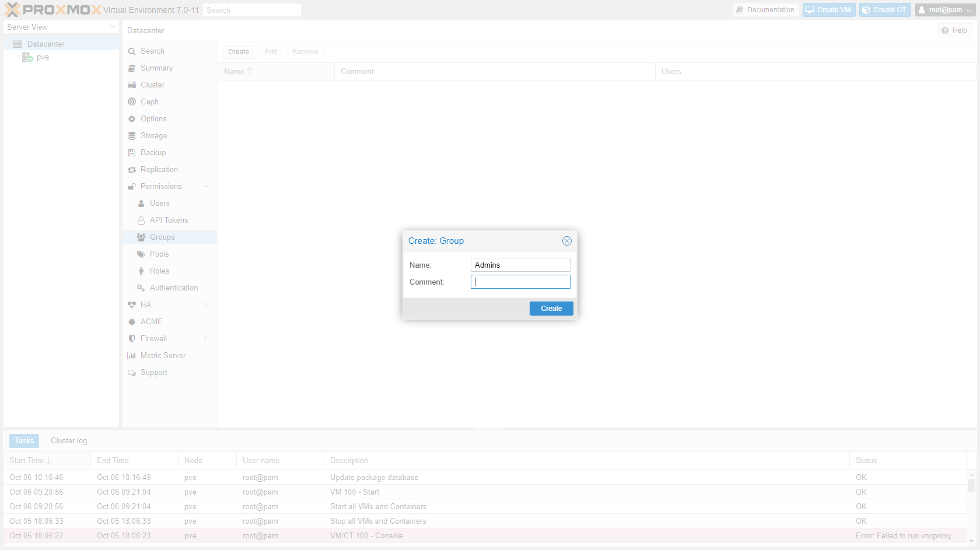980x550 pixels.
Task: Click the Ceph icon
Action: (132, 102)
